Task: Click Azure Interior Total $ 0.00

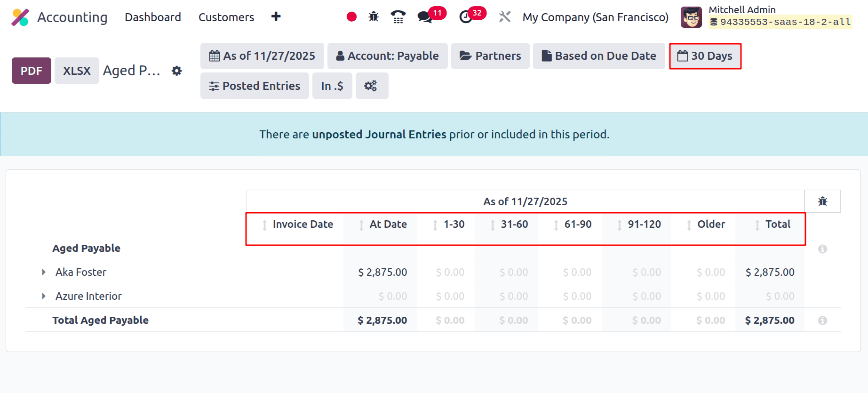Action: click(780, 296)
